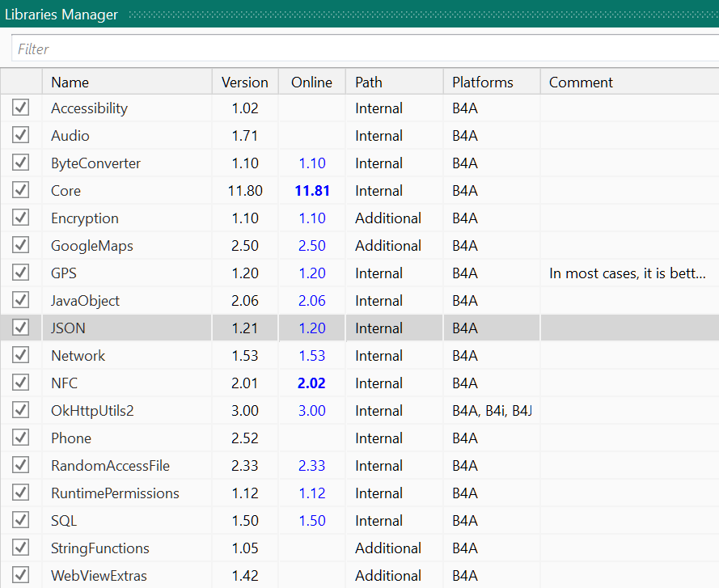Viewport: 719px width, 588px height.
Task: Toggle the WebViewExtras checkbox
Action: click(x=21, y=576)
